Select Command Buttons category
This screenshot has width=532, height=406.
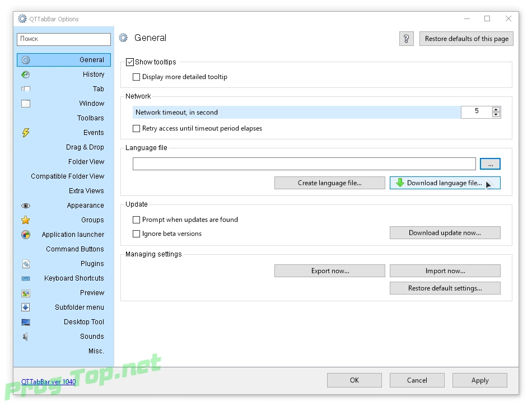64,249
